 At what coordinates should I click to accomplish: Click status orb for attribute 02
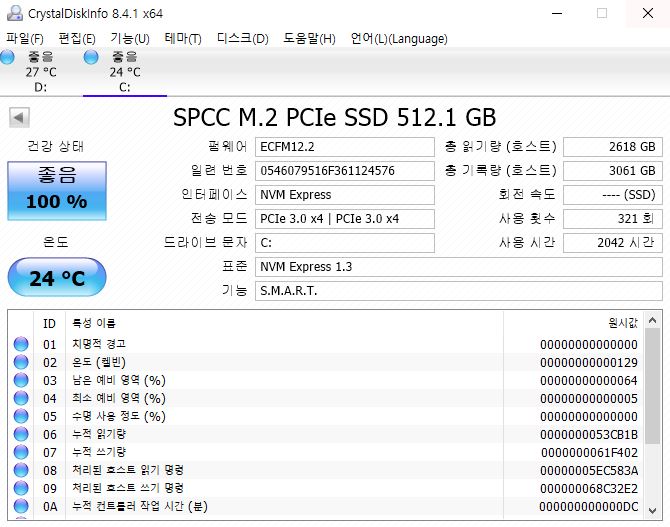click(x=21, y=362)
